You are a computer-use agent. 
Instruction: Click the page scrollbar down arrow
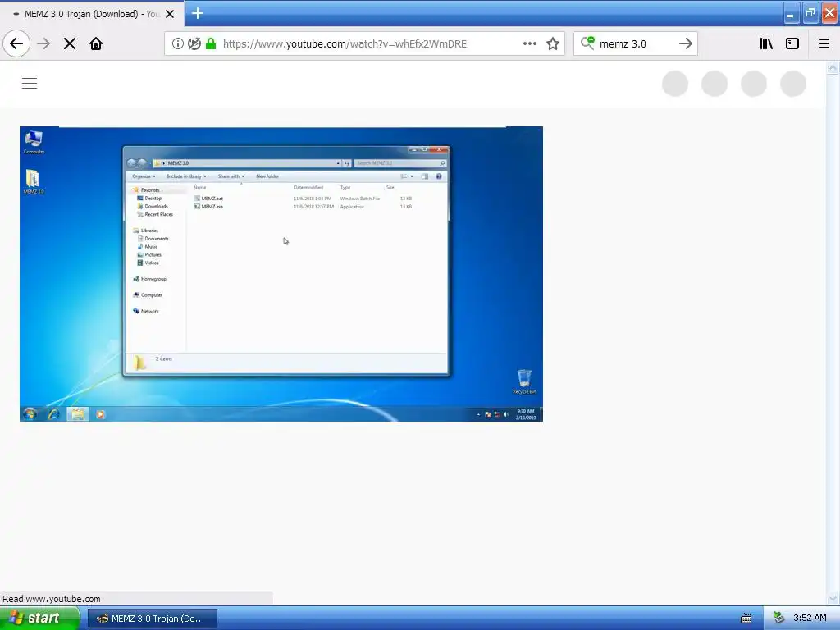coord(833,599)
